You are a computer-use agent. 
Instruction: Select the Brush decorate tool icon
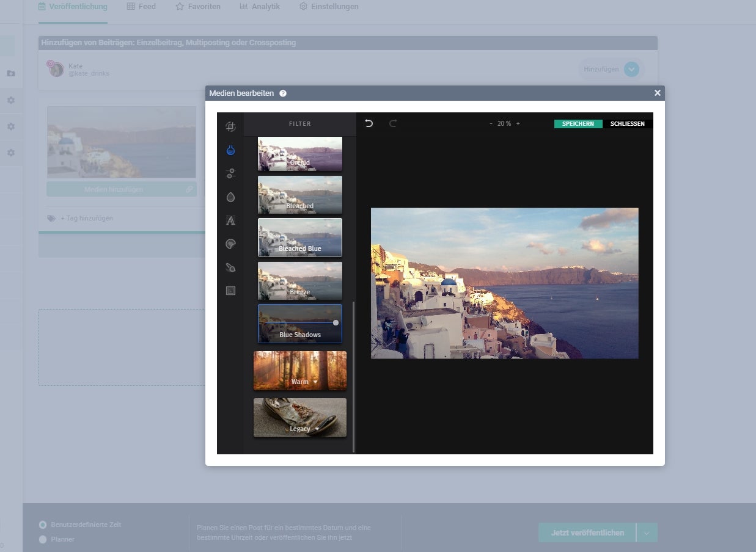click(230, 267)
